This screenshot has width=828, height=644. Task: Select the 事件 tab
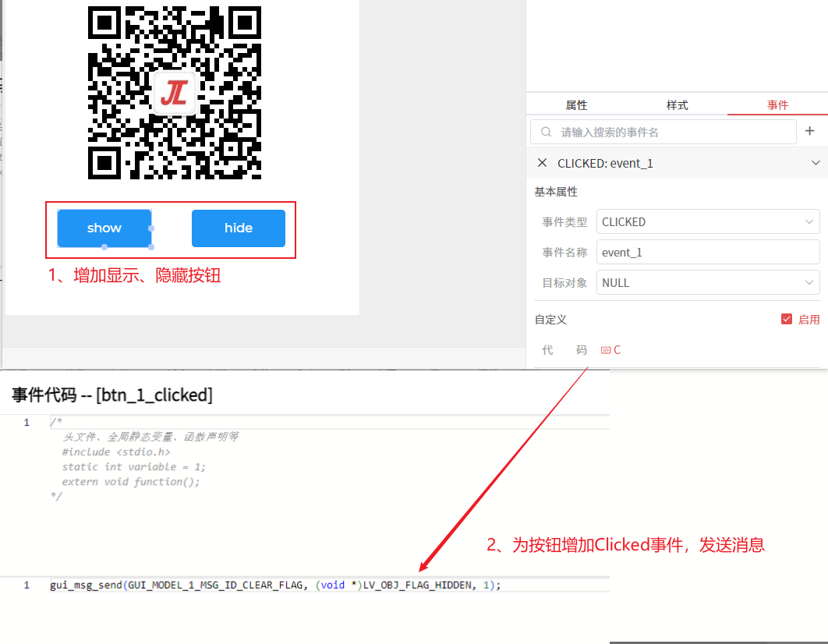click(777, 105)
